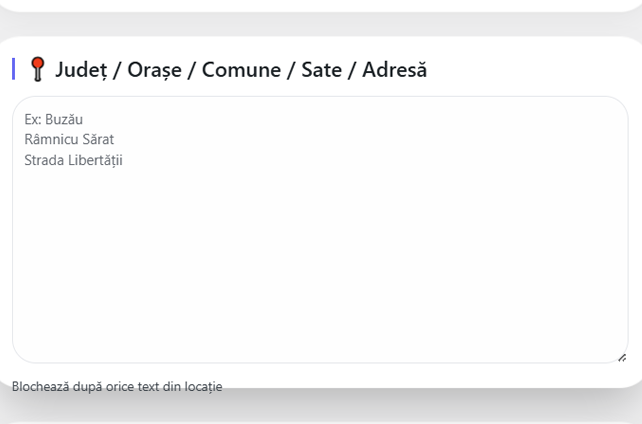The width and height of the screenshot is (642, 424).
Task: Click empty space right of the Adresă heading
Action: (x=530, y=70)
